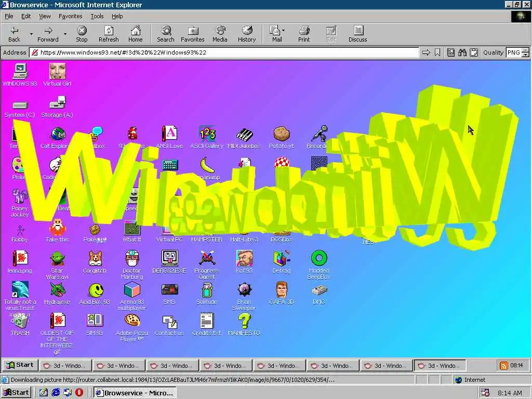This screenshot has width=532, height=399.
Task: Open the Poney Jockey icon
Action: [20, 203]
